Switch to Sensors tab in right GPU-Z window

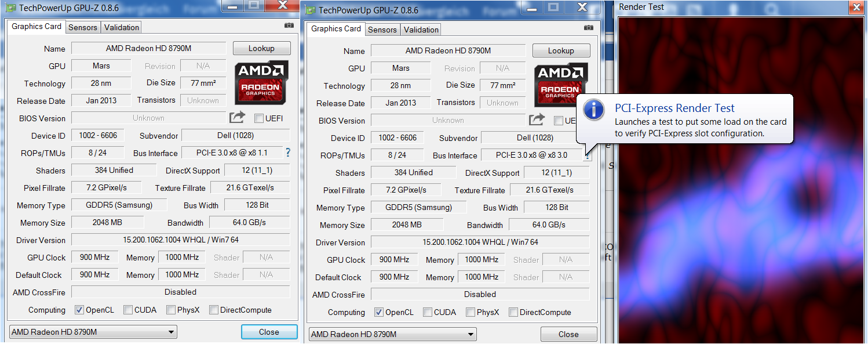pyautogui.click(x=382, y=30)
